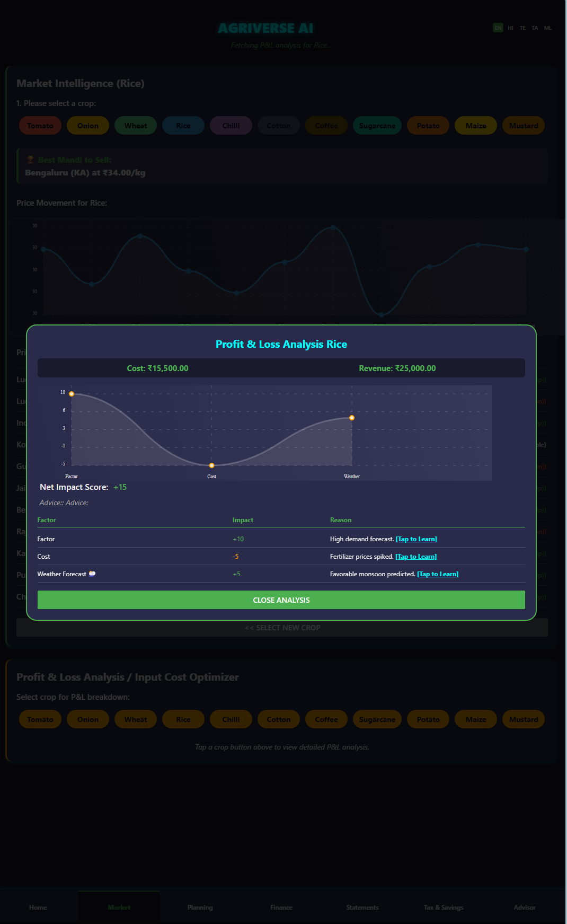Switch language to HI
The height and width of the screenshot is (924, 567).
510,28
